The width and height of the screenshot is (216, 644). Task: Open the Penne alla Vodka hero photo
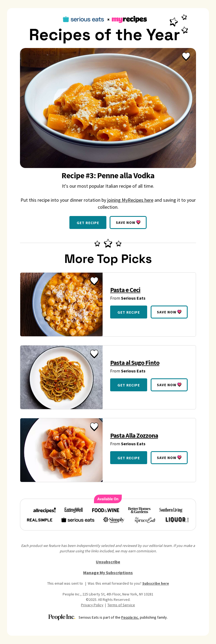tap(108, 108)
